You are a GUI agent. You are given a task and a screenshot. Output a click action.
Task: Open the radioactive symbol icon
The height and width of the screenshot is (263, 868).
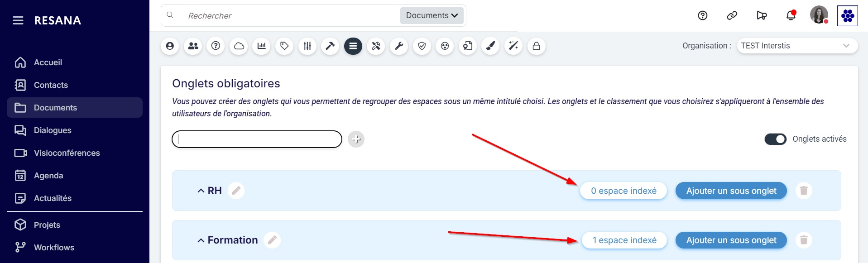pyautogui.click(x=445, y=46)
